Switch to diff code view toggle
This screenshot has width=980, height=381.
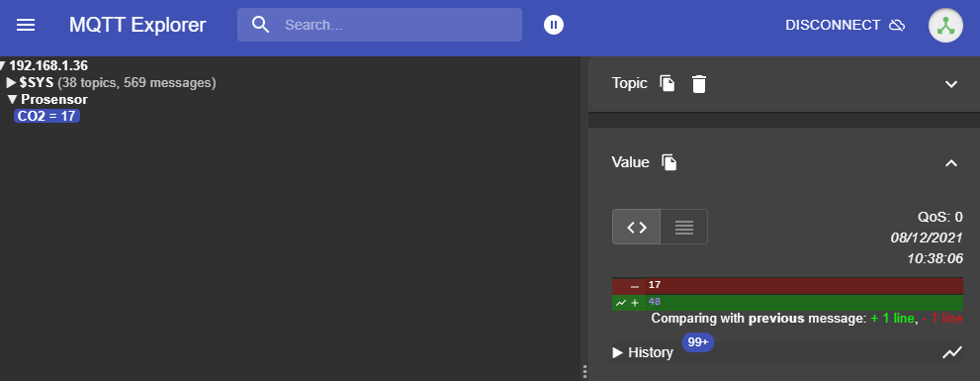pos(636,227)
